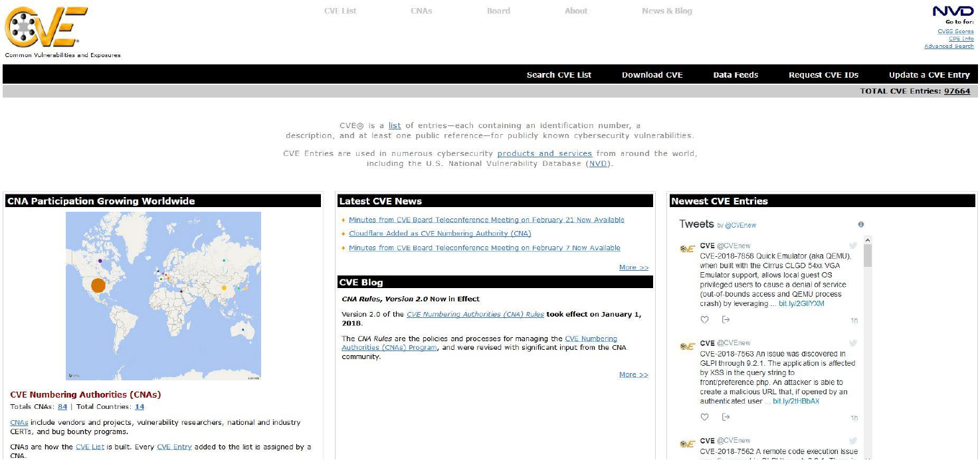
Task: Open the 'CVE List' link in the CNA paragraph
Action: point(90,447)
